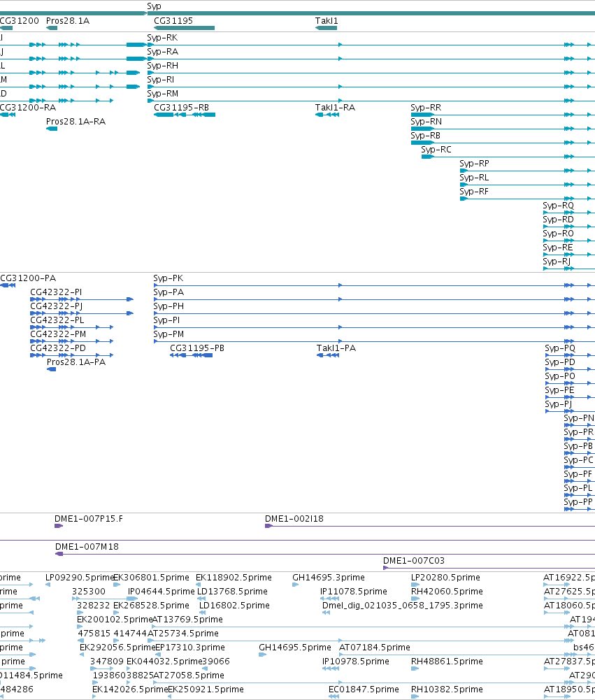
Task: Select the Syp-RD transcript label
Action: pos(558,219)
